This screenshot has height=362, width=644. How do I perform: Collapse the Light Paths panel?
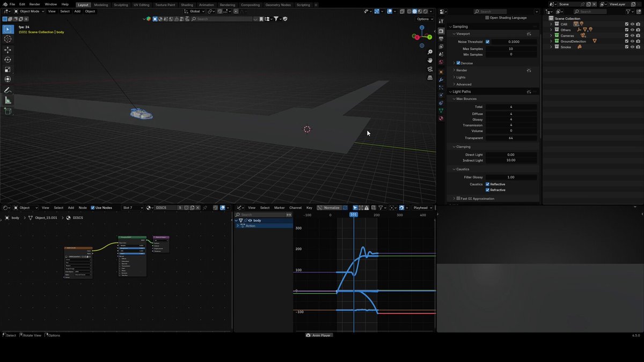coord(450,92)
